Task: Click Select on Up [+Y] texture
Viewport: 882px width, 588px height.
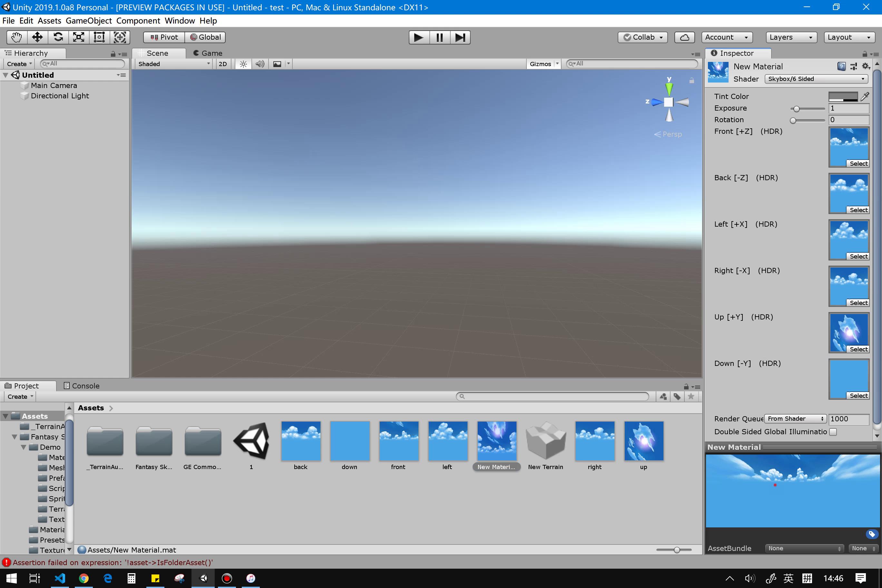Action: pos(858,349)
